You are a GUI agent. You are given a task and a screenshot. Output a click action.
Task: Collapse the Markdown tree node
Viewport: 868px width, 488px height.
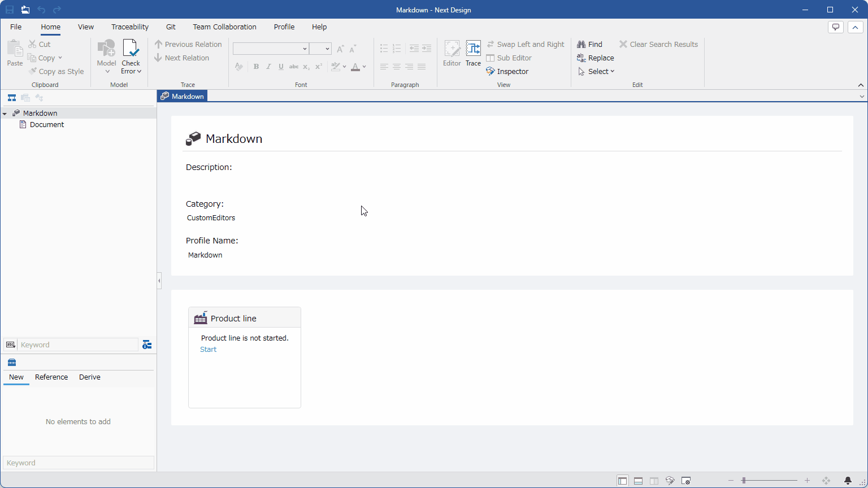pyautogui.click(x=5, y=114)
